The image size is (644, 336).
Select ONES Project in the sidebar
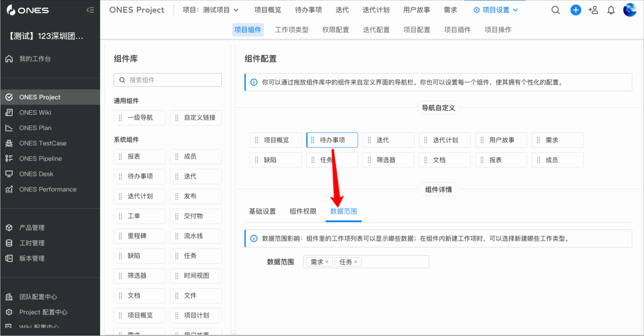tap(50, 97)
